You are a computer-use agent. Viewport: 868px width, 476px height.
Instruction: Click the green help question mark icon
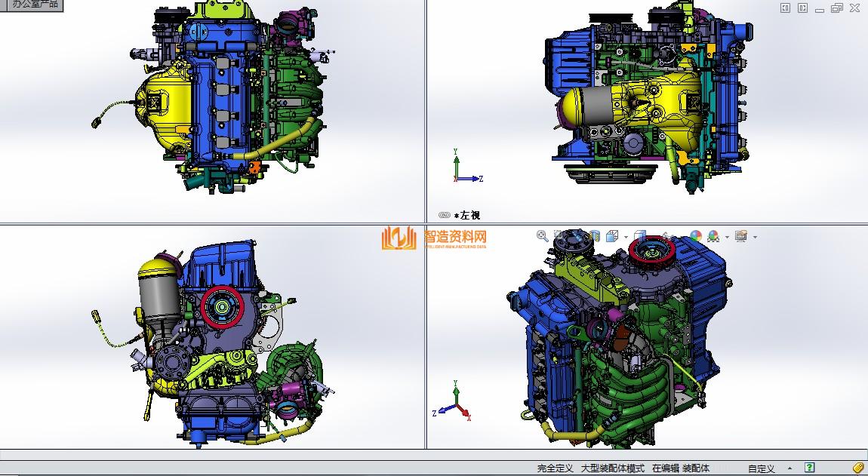point(810,468)
